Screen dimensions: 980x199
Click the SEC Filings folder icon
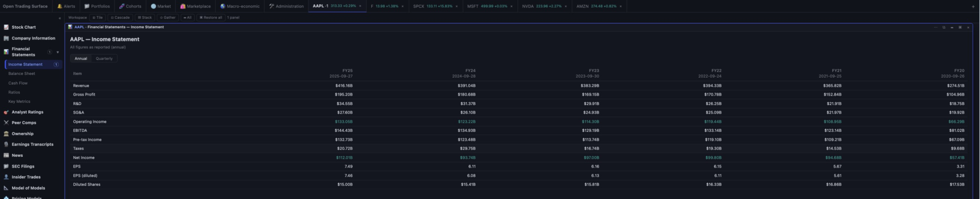click(6, 166)
